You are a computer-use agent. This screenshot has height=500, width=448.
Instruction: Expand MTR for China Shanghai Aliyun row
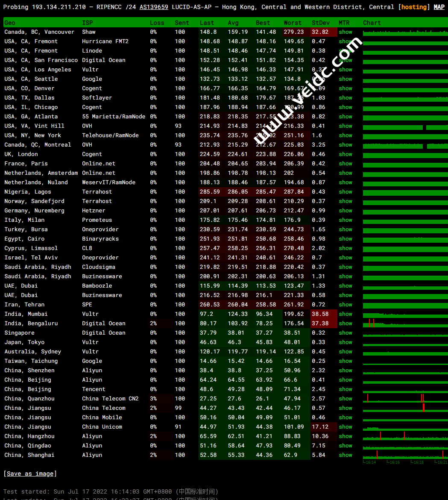click(x=346, y=455)
